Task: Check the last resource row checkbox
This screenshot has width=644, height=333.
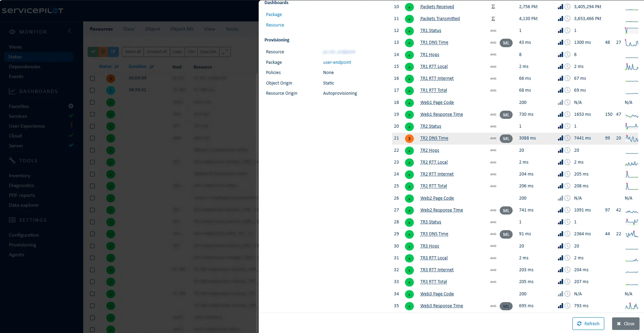Action: click(x=92, y=329)
